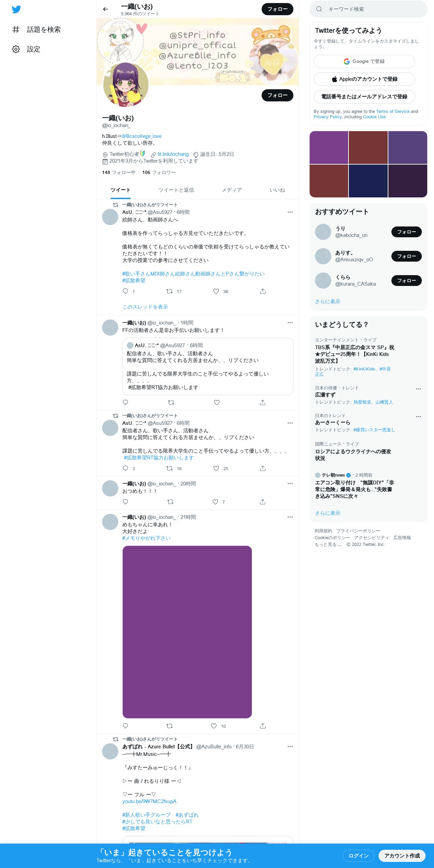Screen dimensions: 434x868
Task: Switch to いいね tab
Action: [277, 190]
